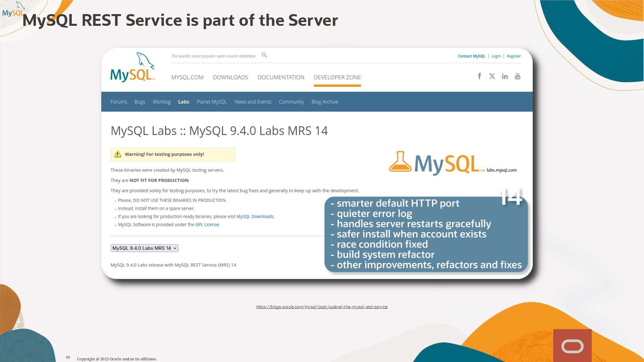Open the blogs.oracle.com uplevel MRS URL
The width and height of the screenshot is (644, 362).
tap(322, 307)
